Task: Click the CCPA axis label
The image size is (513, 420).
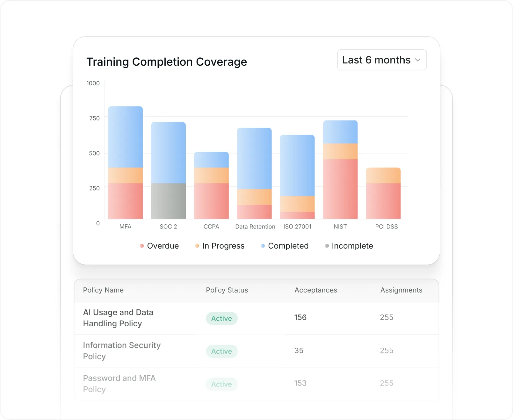Action: click(x=211, y=227)
